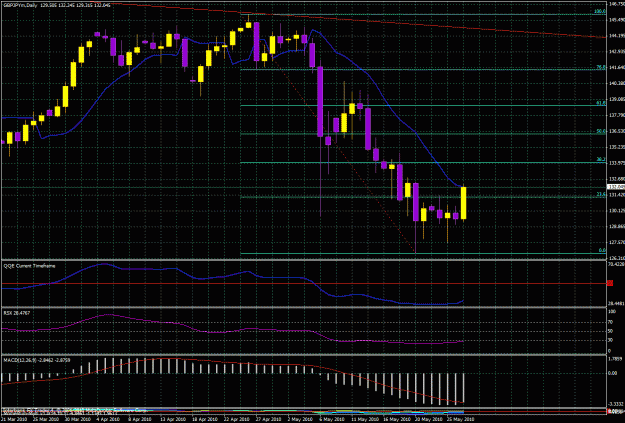The width and height of the screenshot is (625, 423).
Task: Select the 0.0 Fibonacci level label
Action: point(603,250)
